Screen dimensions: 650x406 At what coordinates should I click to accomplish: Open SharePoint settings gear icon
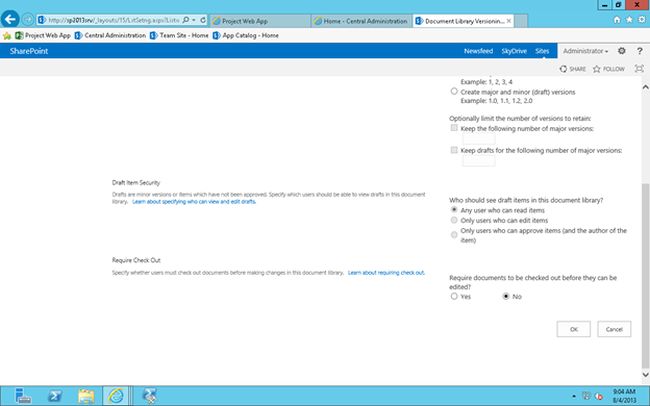[621, 51]
